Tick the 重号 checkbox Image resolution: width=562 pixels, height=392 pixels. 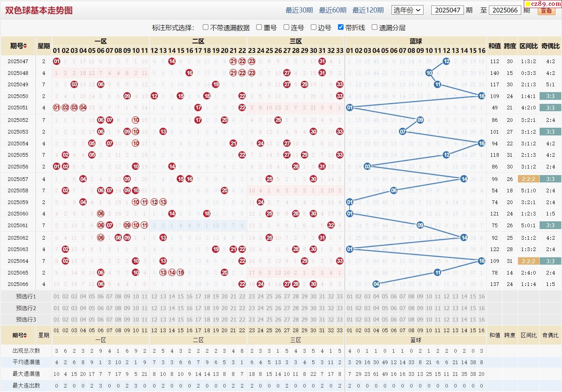tap(259, 27)
